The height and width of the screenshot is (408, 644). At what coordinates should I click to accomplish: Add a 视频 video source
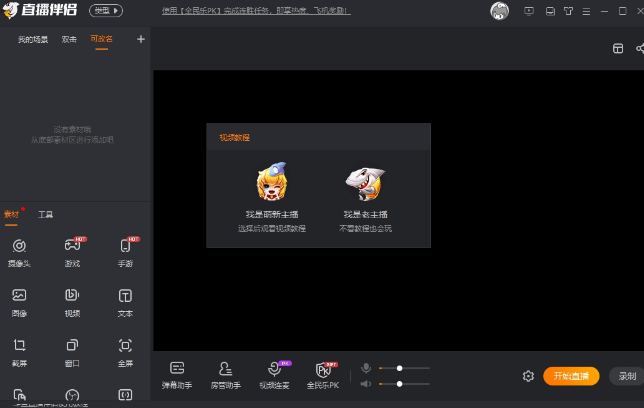72,302
